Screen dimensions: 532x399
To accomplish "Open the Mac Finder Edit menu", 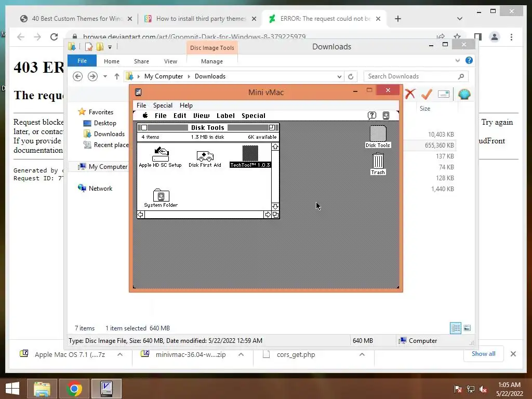I will pos(180,116).
